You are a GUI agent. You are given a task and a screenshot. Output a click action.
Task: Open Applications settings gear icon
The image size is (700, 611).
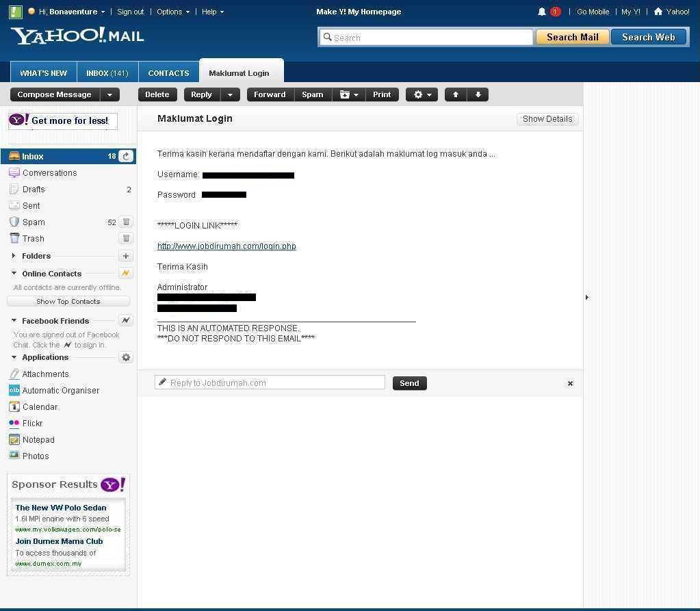(x=126, y=357)
